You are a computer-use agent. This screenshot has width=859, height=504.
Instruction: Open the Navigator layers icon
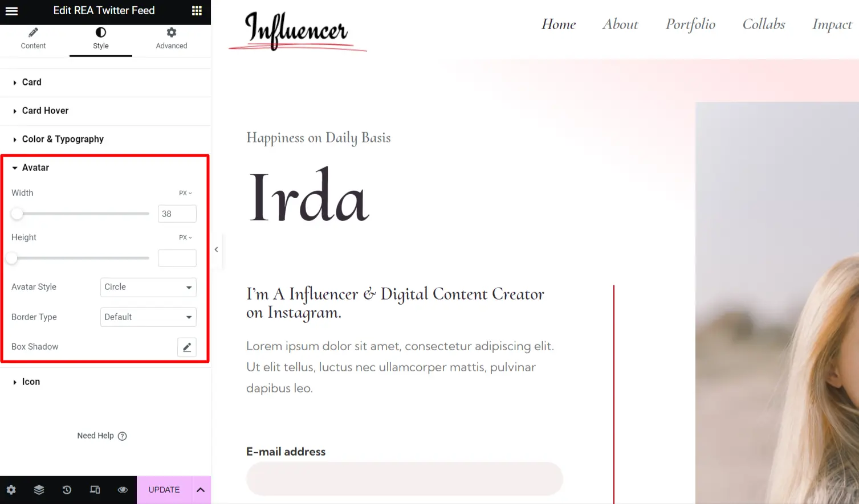(x=39, y=490)
